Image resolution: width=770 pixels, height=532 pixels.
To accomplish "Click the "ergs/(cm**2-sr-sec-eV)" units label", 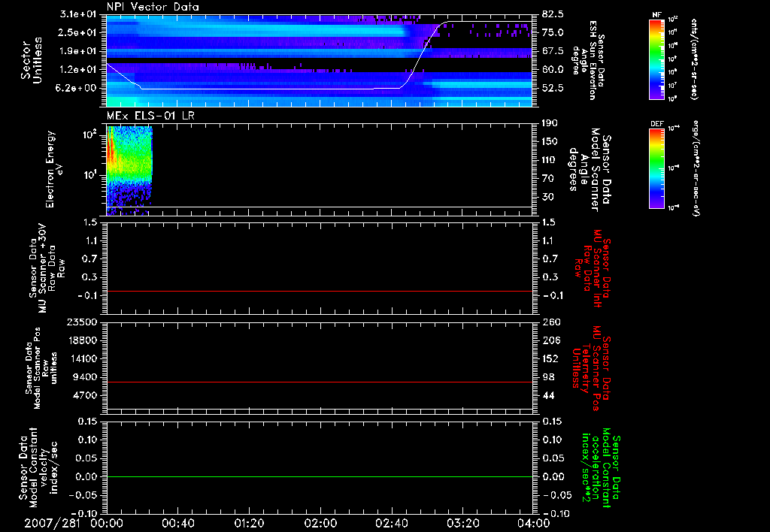I will [696, 168].
